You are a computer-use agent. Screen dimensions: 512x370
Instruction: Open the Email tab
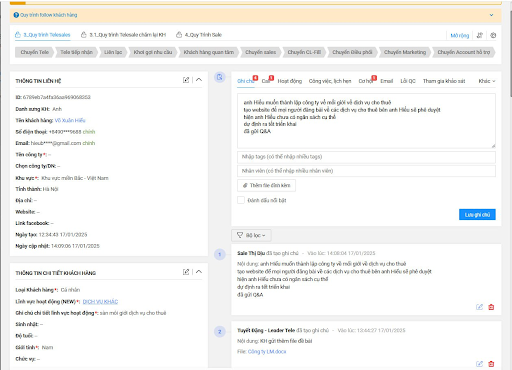coord(387,81)
